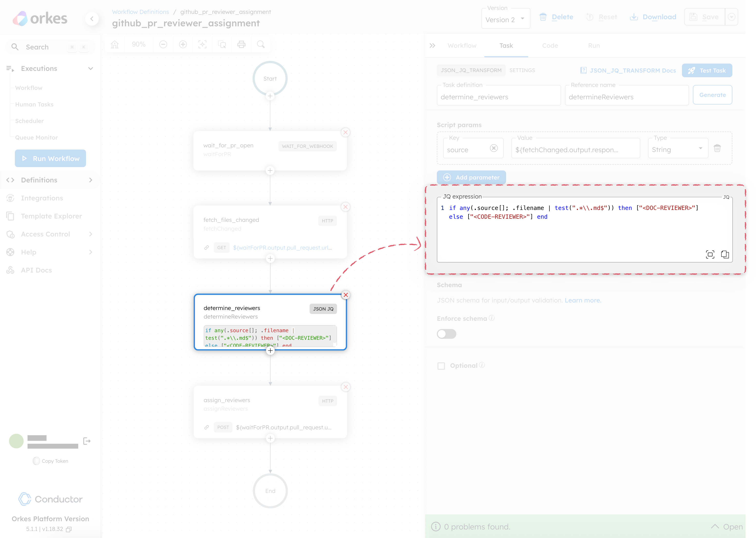Fit the workflow to screen
This screenshot has height=538, width=756.
pyautogui.click(x=202, y=44)
